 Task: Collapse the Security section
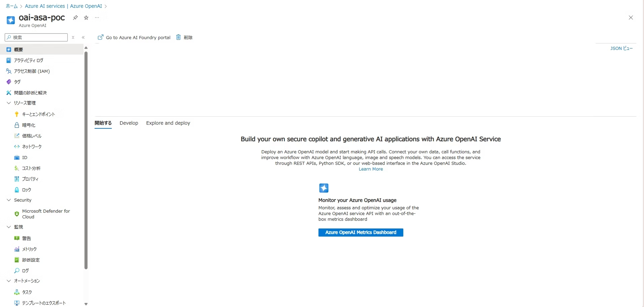[9, 200]
